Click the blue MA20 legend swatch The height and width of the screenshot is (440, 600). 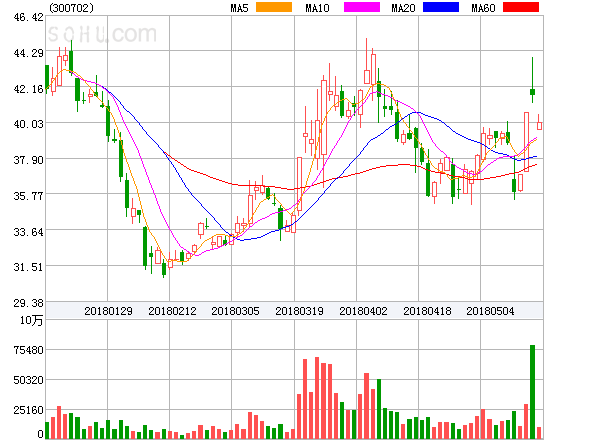coord(441,7)
